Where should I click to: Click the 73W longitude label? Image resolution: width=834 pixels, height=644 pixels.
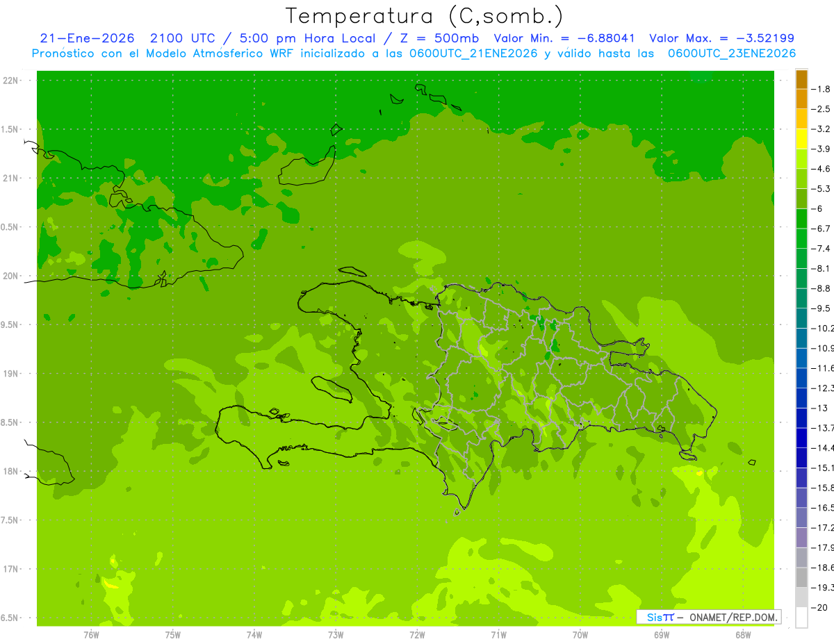point(336,635)
